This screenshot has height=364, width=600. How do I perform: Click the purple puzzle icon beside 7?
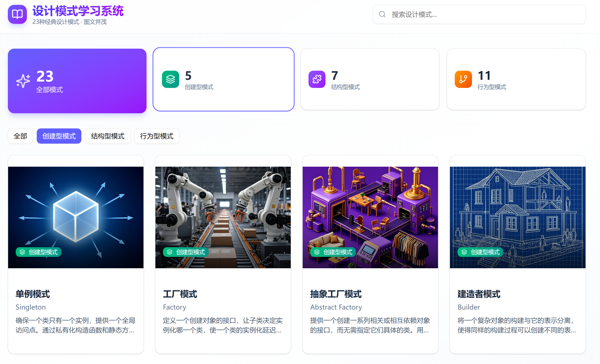(x=317, y=79)
